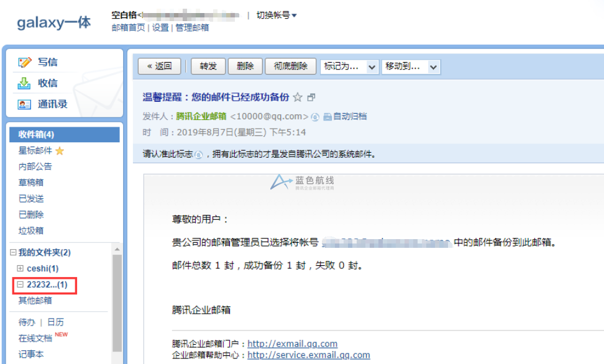Click the sender name 腾讯企业邮箱
The width and height of the screenshot is (604, 364).
coord(201,116)
